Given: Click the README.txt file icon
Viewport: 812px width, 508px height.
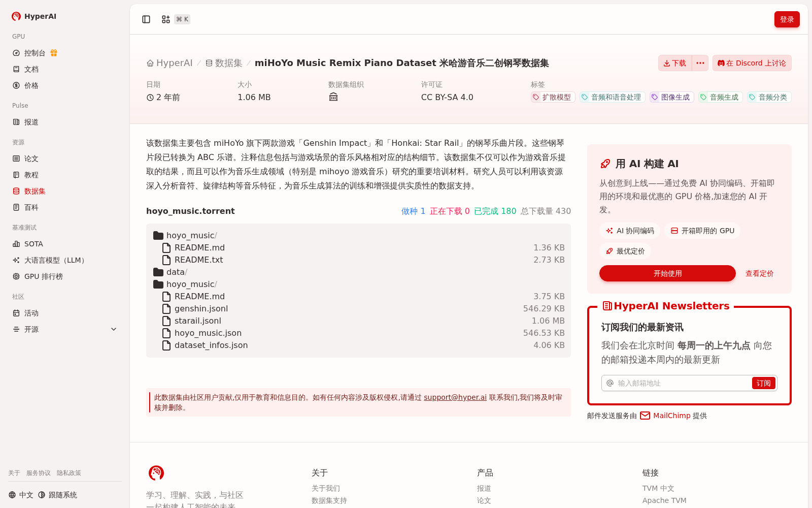Looking at the screenshot, I should tap(166, 260).
